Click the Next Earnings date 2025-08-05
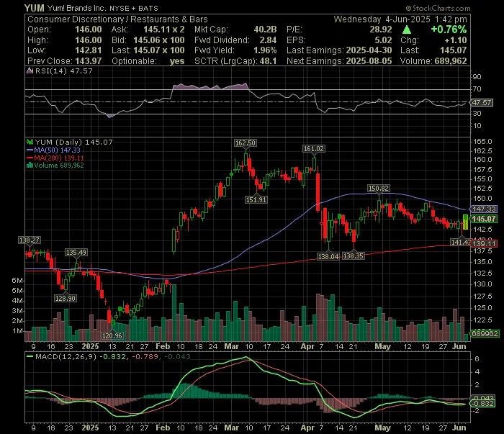Screen dimensions: 504x434 pos(369,61)
